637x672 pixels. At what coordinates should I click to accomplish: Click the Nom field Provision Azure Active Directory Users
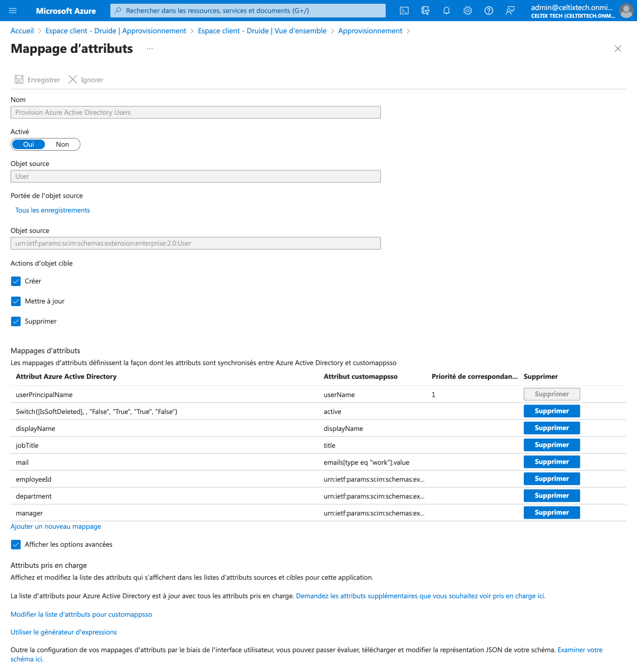tap(196, 112)
